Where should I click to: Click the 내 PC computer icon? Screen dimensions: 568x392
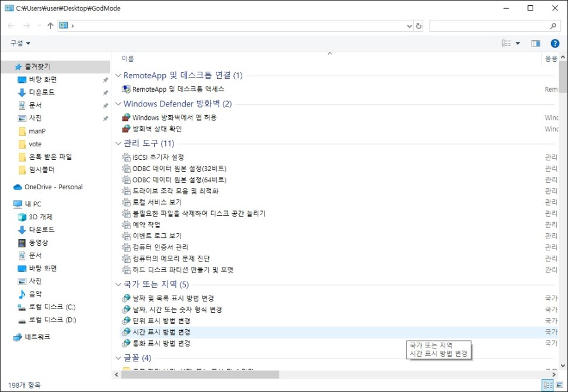[x=18, y=204]
